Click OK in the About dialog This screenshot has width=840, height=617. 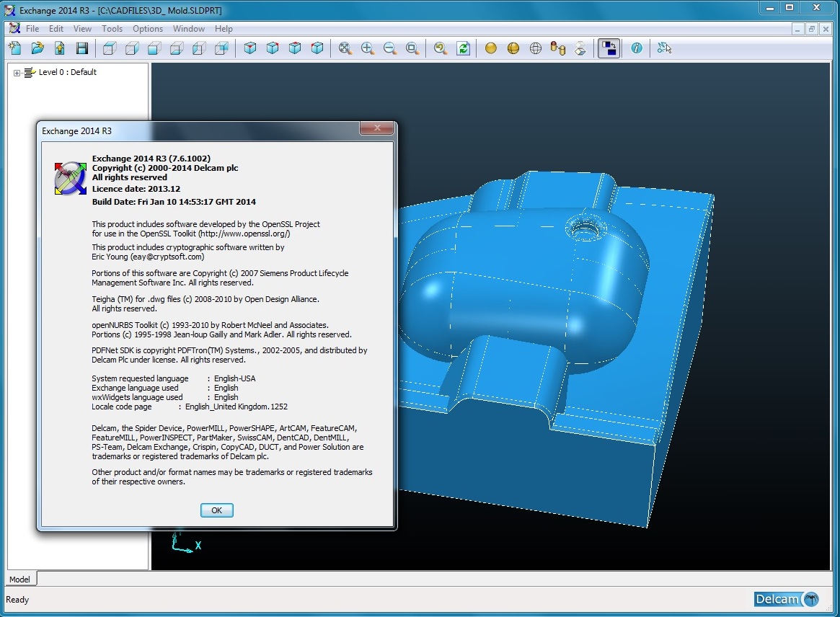pyautogui.click(x=216, y=510)
